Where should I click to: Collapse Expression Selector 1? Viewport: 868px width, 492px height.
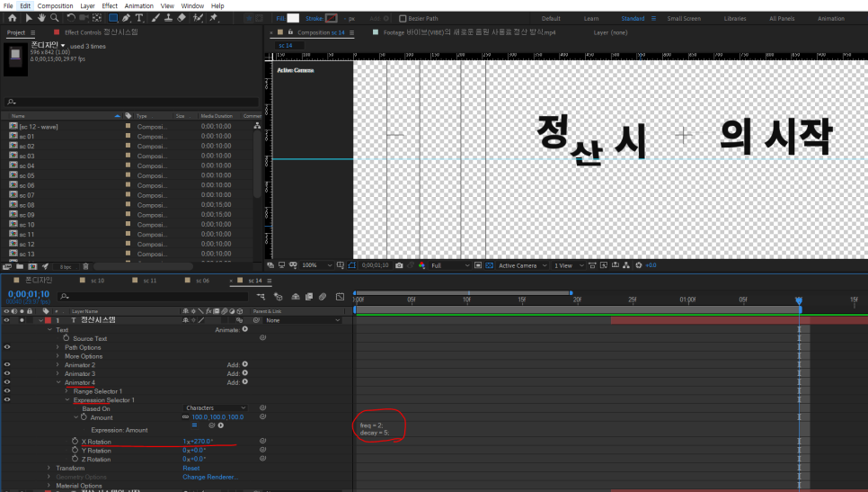click(x=67, y=400)
